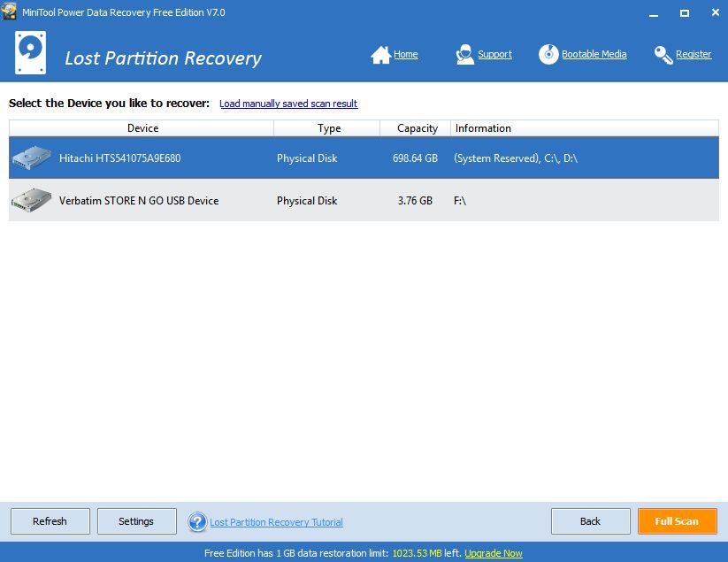Maximize the MiniTool window
Image resolution: width=728 pixels, height=562 pixels.
click(x=685, y=12)
